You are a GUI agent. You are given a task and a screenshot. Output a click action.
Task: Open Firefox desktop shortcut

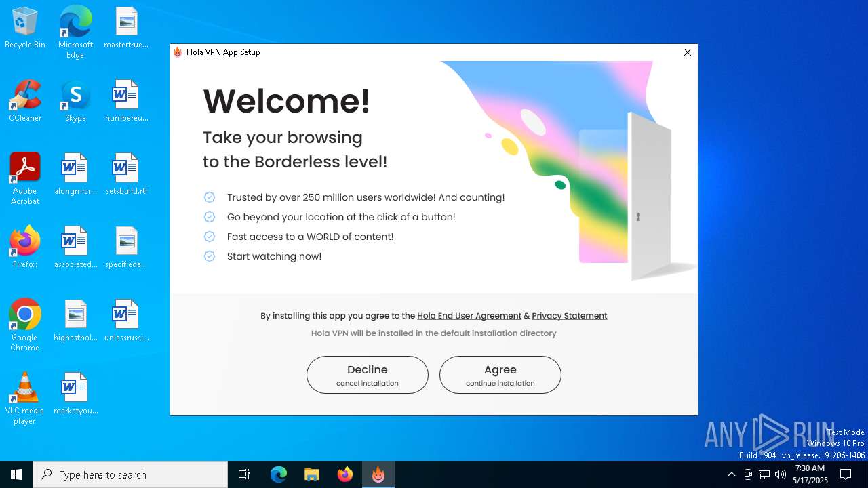pyautogui.click(x=25, y=248)
